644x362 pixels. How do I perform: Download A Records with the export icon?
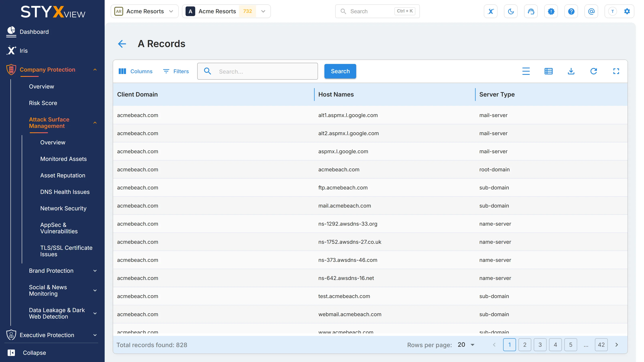(571, 71)
